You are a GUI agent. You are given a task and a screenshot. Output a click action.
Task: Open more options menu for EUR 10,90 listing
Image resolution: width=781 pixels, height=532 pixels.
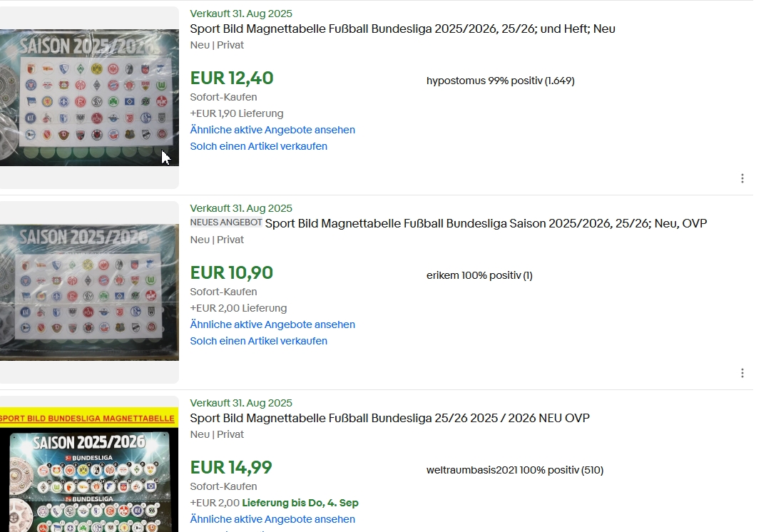click(742, 373)
